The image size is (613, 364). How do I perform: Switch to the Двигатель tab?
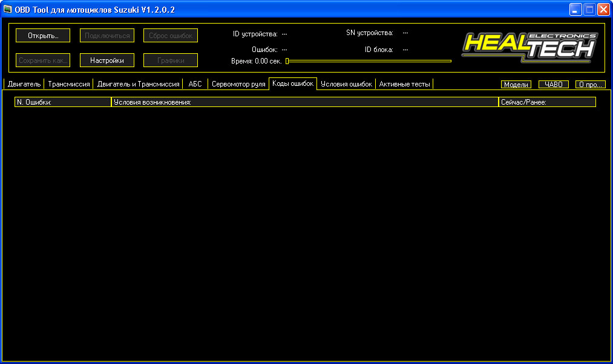tap(24, 84)
